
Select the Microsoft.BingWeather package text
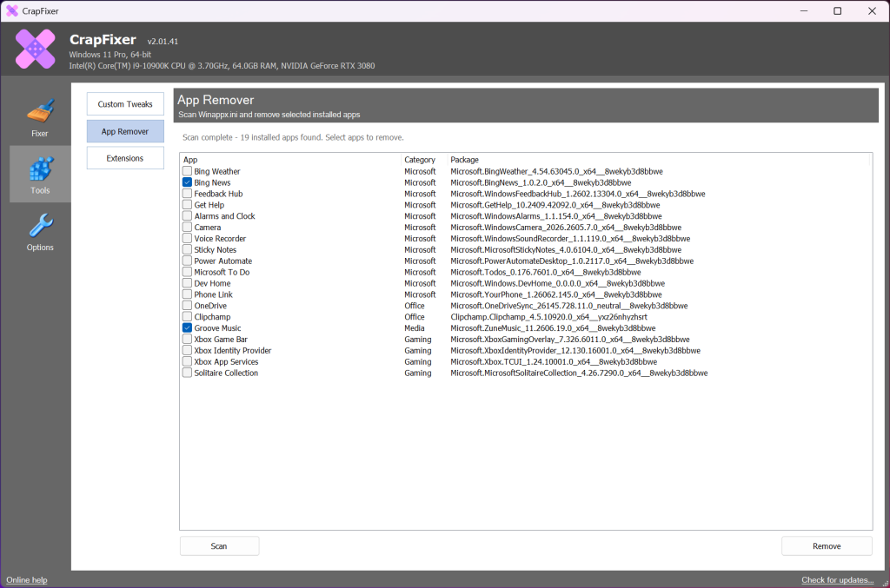pyautogui.click(x=556, y=171)
